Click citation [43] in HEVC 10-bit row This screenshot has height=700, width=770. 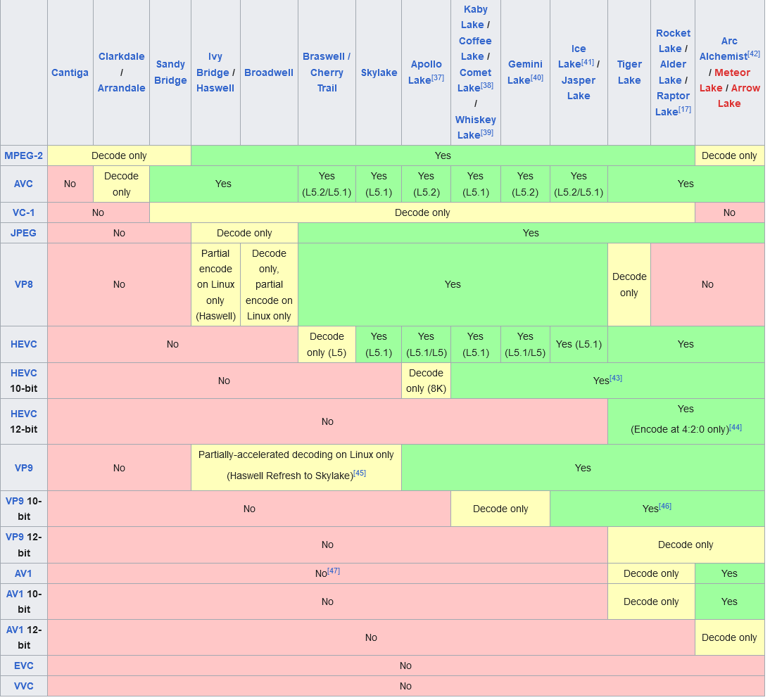tap(616, 378)
